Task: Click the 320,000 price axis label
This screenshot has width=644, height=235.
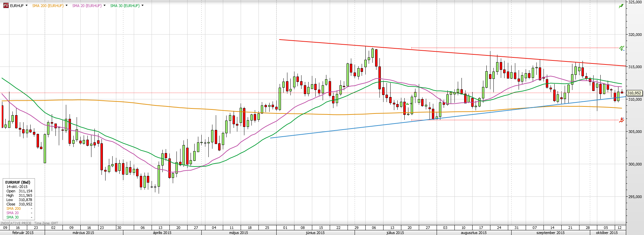Action: click(x=635, y=35)
